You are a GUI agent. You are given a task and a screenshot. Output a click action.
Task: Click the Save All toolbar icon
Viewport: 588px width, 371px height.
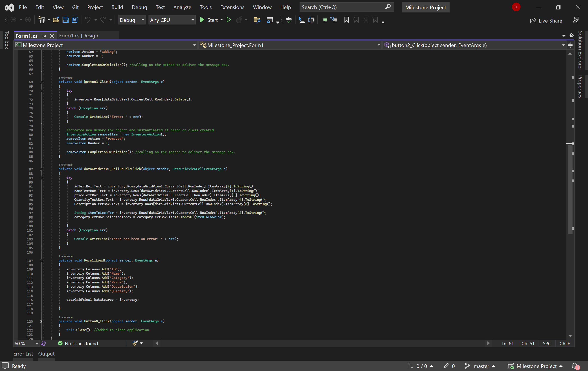pos(75,20)
